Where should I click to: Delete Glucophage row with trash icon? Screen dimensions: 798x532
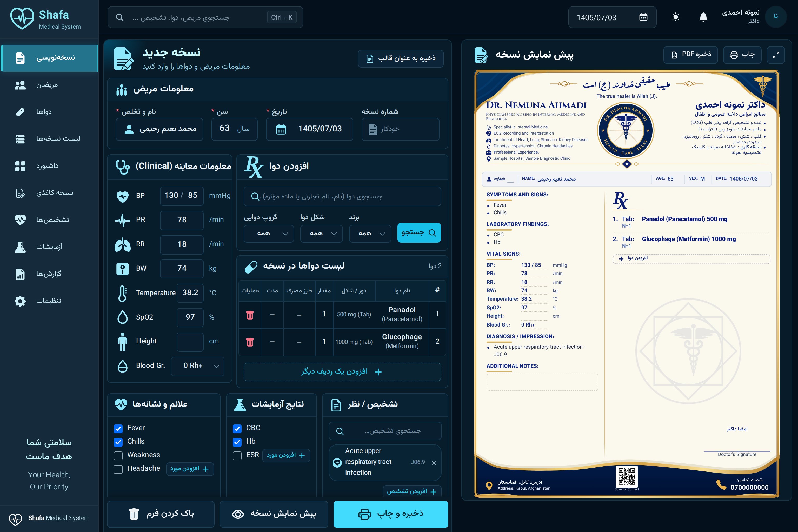coord(250,342)
